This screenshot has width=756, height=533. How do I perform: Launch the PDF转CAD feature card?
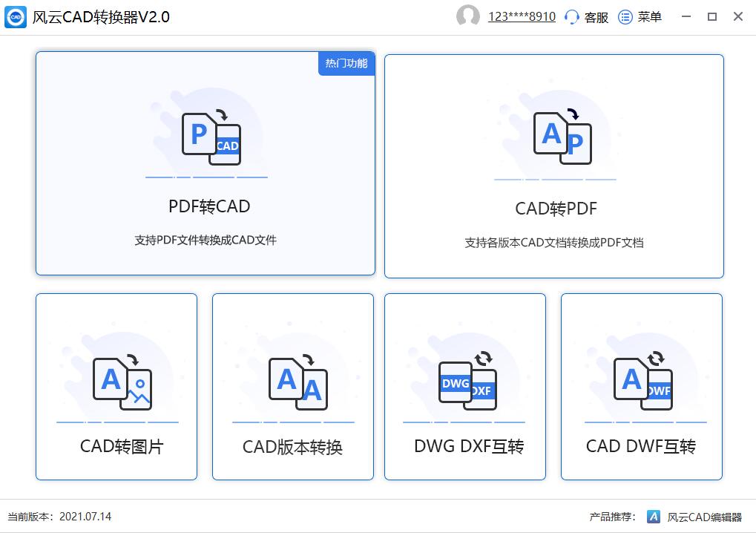(206, 163)
